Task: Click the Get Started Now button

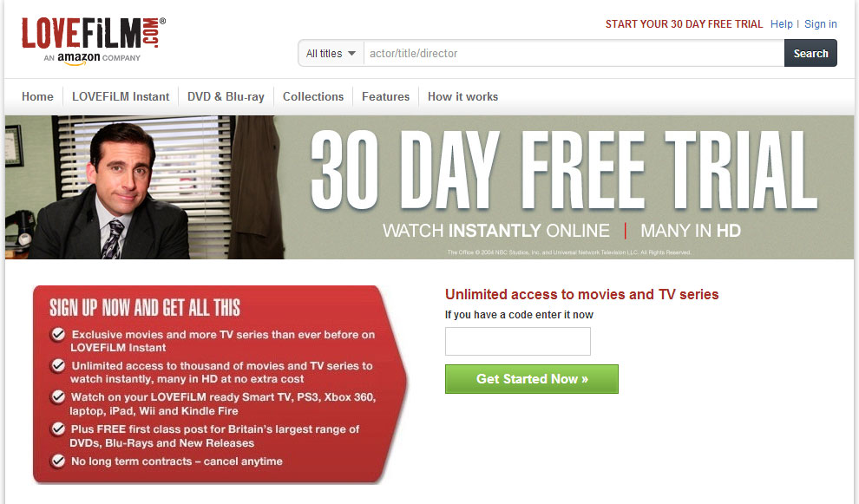Action: click(x=531, y=379)
